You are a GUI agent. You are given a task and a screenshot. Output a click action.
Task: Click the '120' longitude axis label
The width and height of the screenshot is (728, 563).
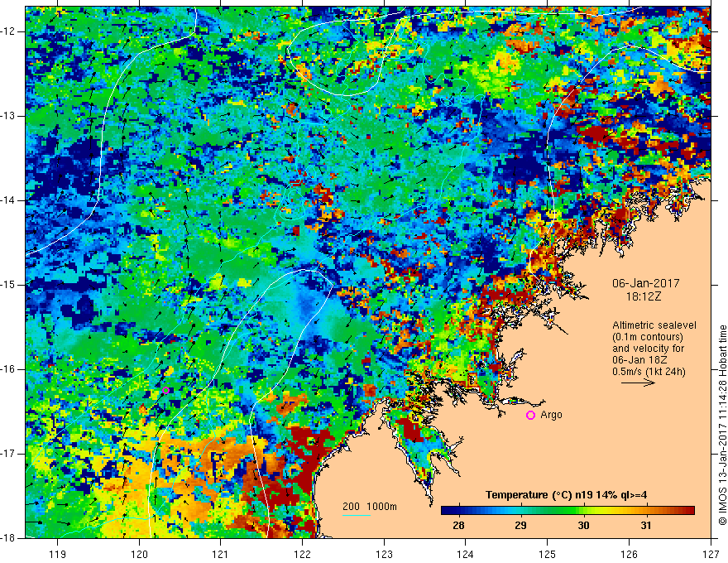click(x=139, y=554)
